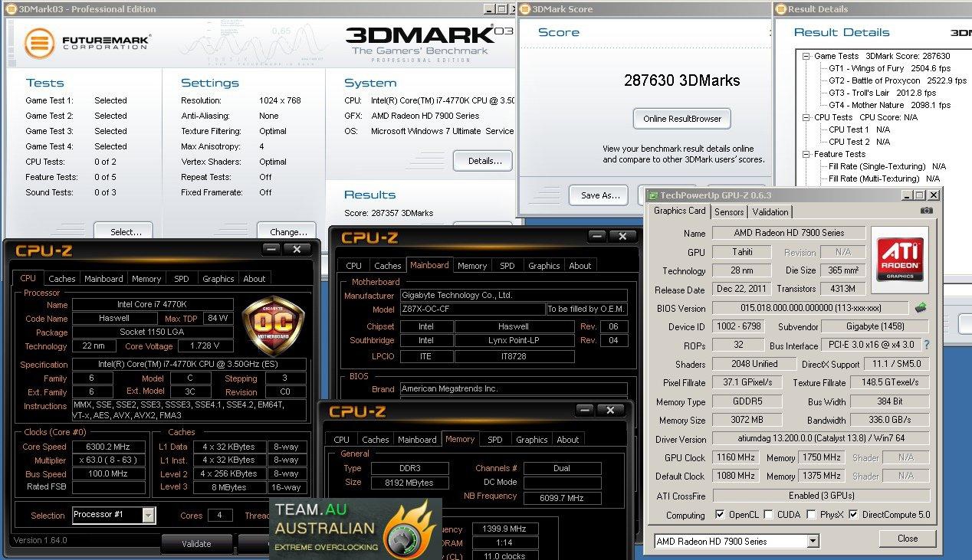Screen dimensions: 972x560
Task: Click the Z87X-OC-CF motherboard model field
Action: point(472,309)
